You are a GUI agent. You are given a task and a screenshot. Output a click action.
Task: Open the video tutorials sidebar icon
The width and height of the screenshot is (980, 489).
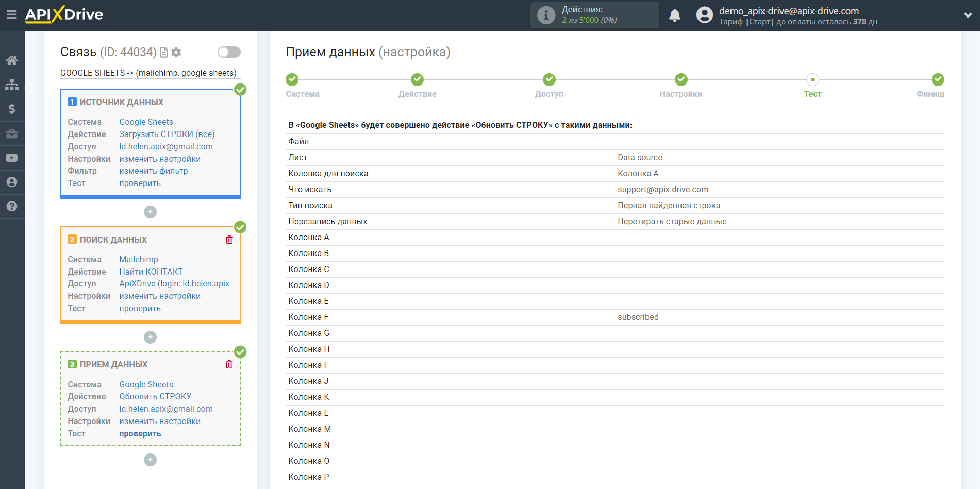(12, 158)
